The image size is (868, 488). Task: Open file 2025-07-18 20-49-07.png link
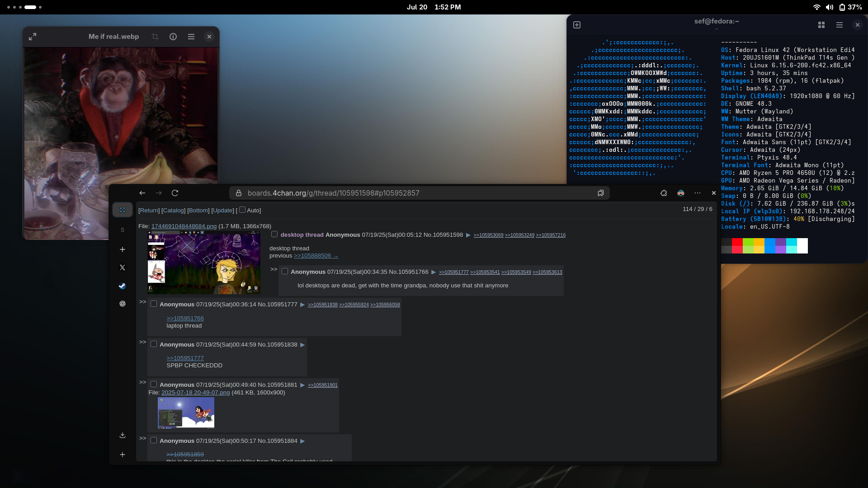[x=195, y=393]
